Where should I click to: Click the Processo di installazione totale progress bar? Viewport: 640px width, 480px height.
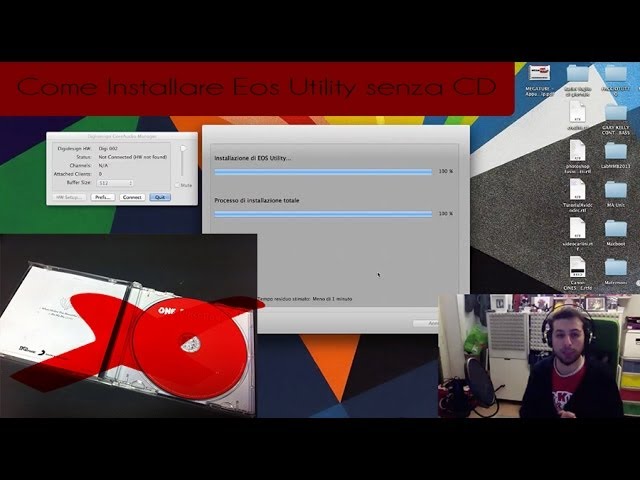pyautogui.click(x=323, y=214)
